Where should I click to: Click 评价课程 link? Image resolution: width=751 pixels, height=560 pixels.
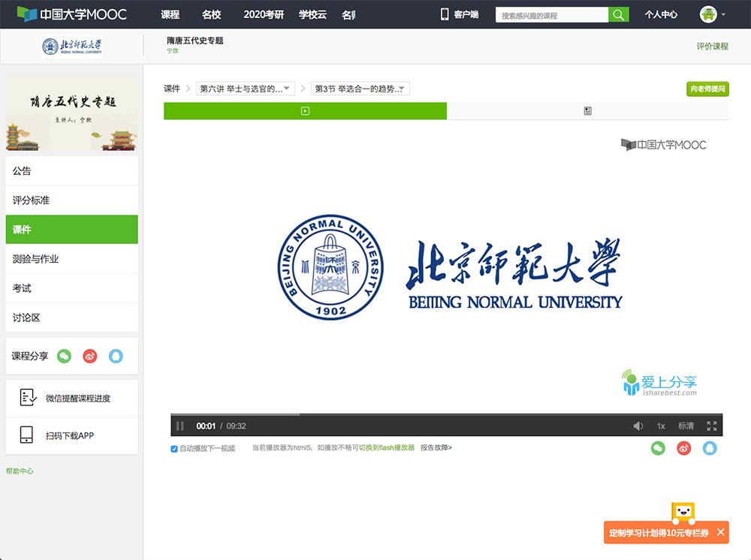point(712,47)
